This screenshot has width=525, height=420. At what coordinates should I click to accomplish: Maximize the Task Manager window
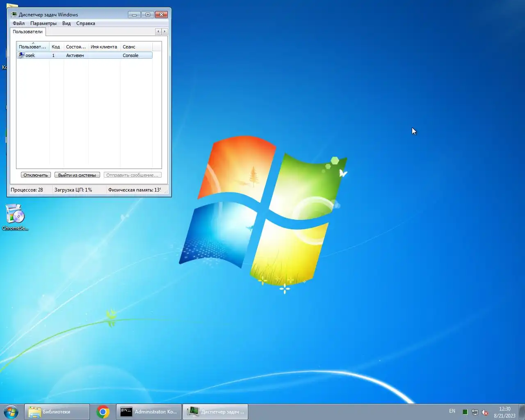[x=148, y=14]
